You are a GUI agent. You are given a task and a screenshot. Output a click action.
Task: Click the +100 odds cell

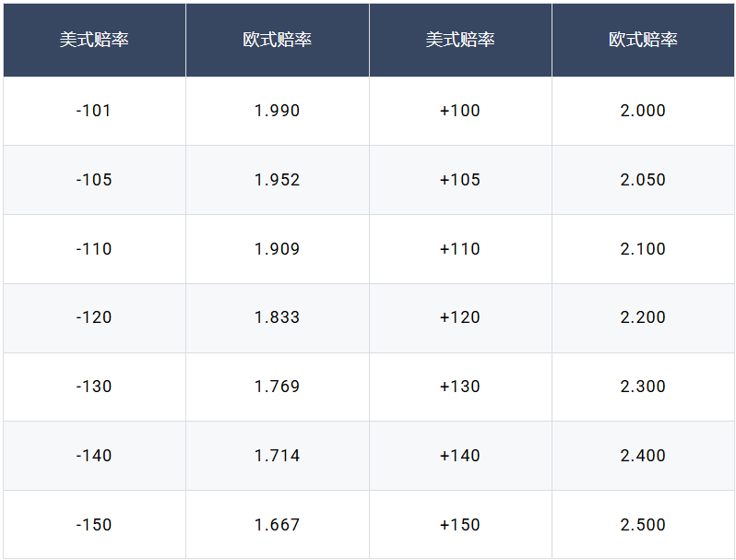pyautogui.click(x=460, y=111)
